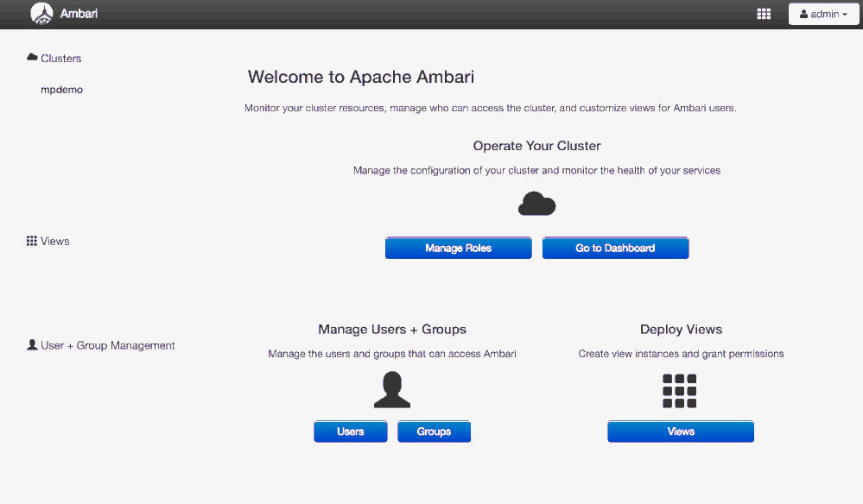Viewport: 863px width, 504px height.
Task: Click the Ambari logo icon
Action: tap(41, 14)
